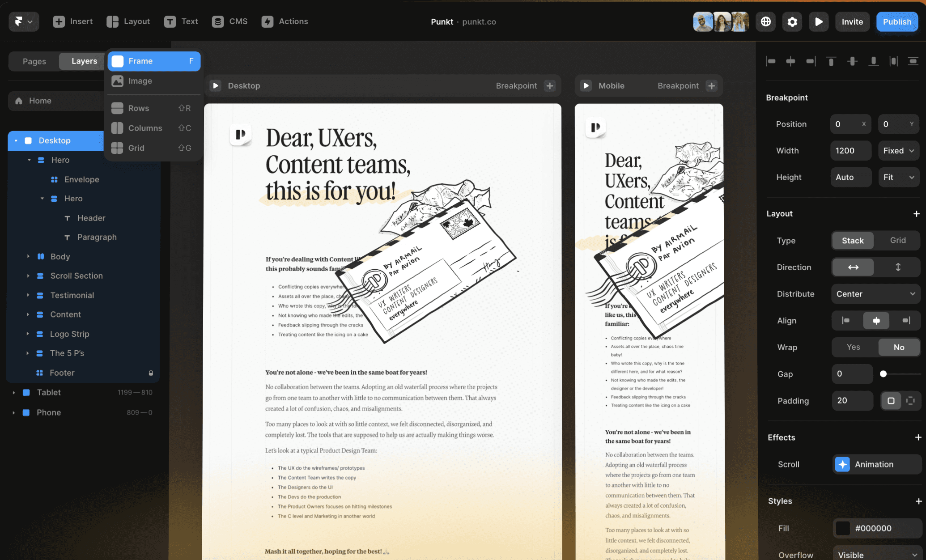The height and width of the screenshot is (560, 926).
Task: Choose Rows from the layout menu
Action: [154, 108]
